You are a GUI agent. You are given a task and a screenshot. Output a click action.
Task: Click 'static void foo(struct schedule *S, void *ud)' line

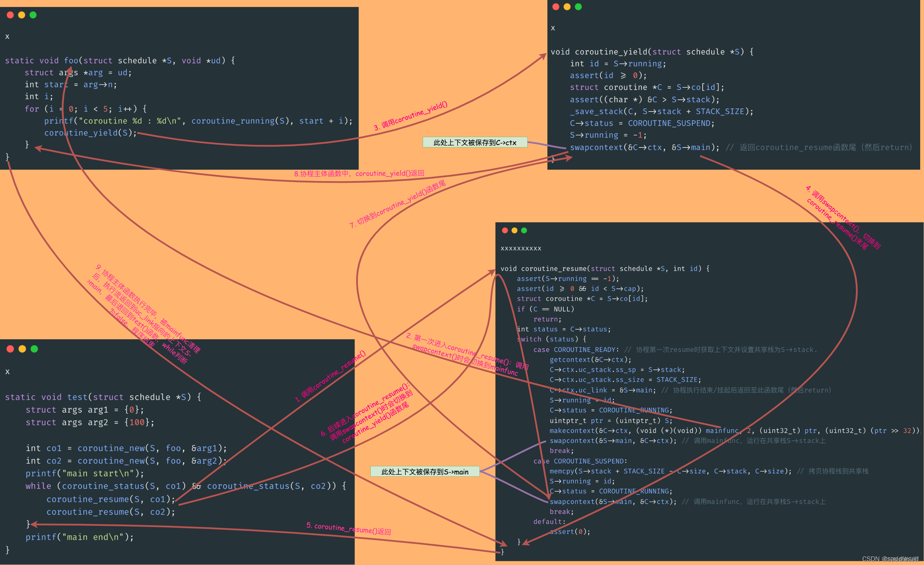[x=120, y=60]
